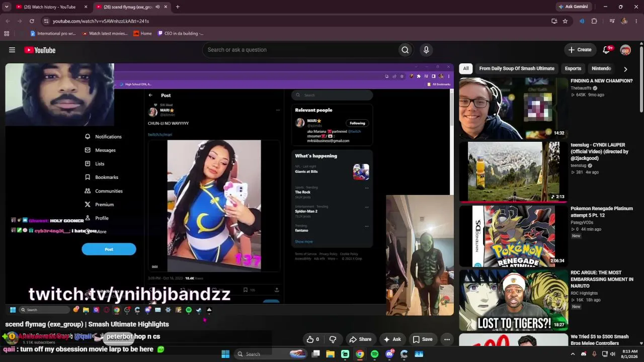Open International pro wr... bookmark
The image size is (644, 362).
click(x=53, y=34)
